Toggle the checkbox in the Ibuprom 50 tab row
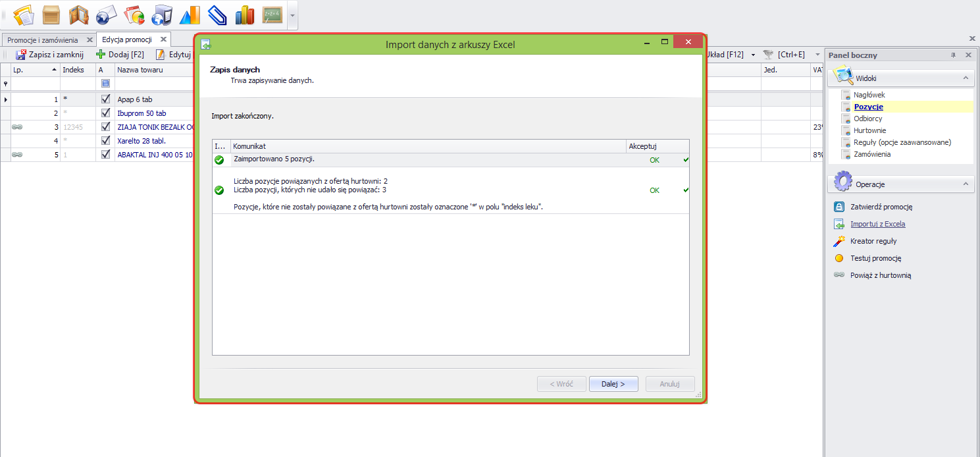 click(105, 113)
